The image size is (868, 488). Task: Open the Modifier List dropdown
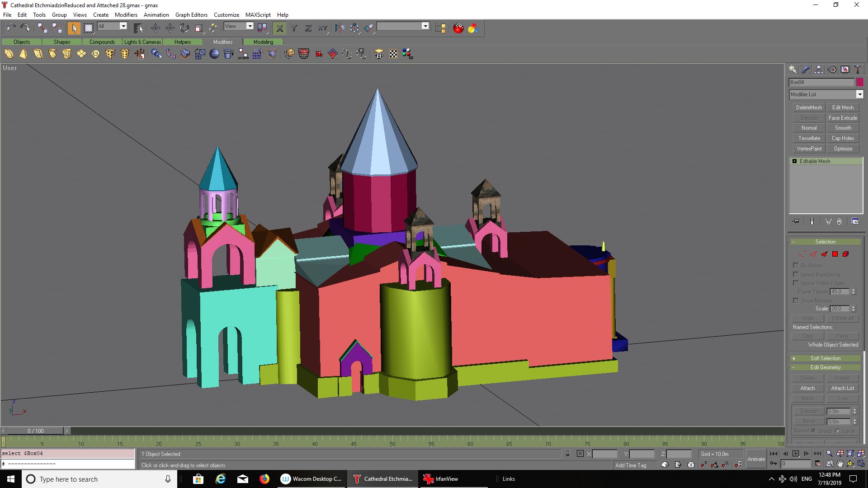(x=859, y=94)
